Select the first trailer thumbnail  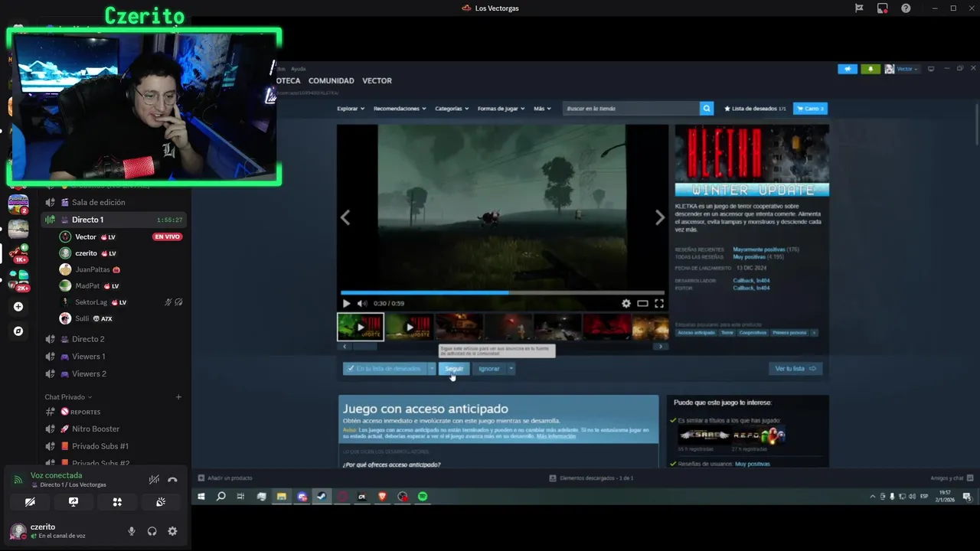[x=361, y=327]
